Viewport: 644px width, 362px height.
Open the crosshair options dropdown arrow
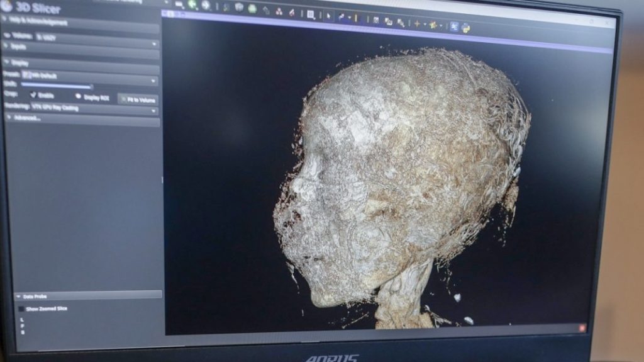425,25
